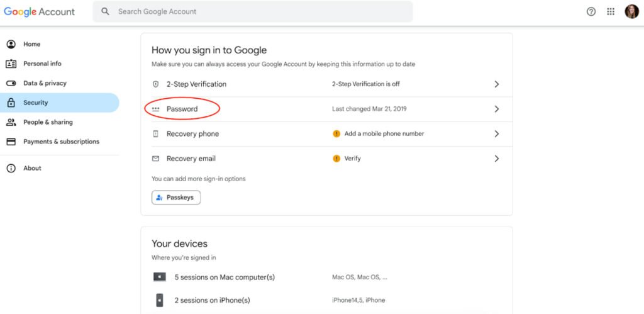Click the warning icon beside Add a mobile phone number
Viewport: 644px width, 314px height.
(336, 133)
